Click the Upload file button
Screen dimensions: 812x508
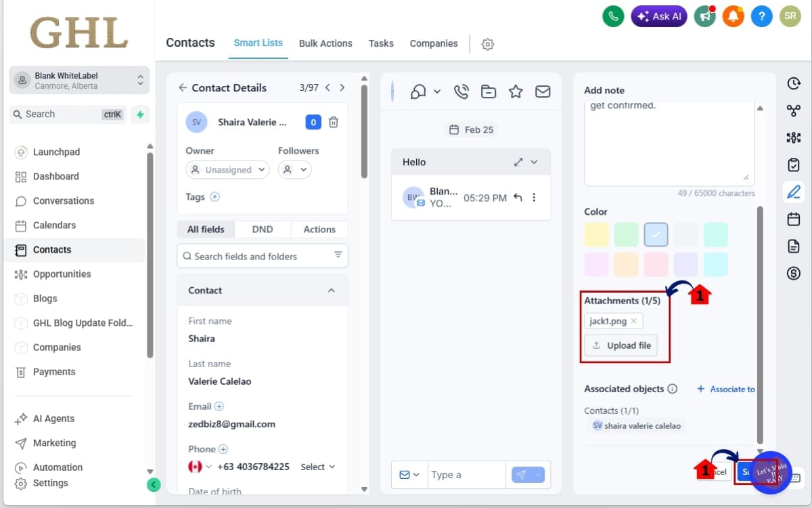pos(621,345)
